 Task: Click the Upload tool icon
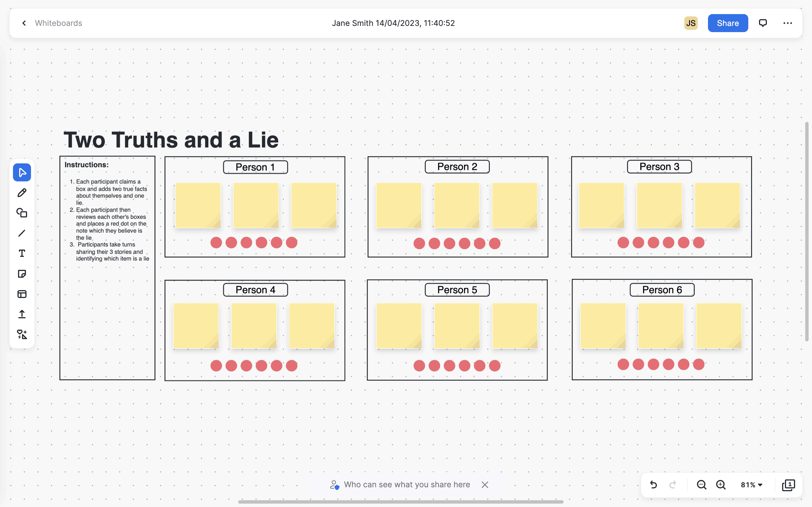pos(22,314)
